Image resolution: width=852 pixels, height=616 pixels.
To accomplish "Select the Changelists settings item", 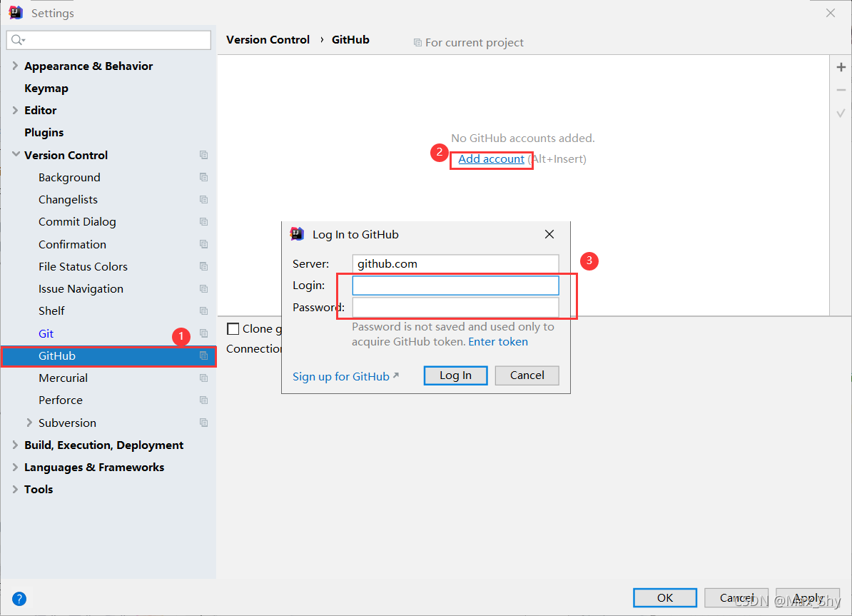I will click(68, 200).
